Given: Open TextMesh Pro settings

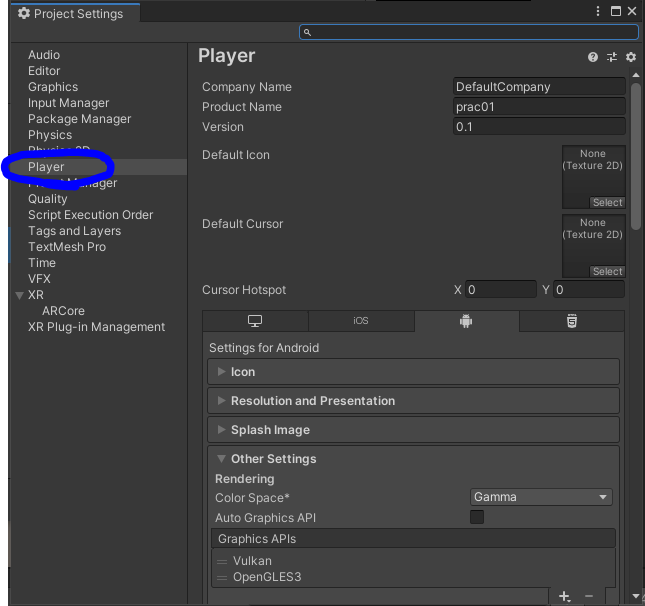Looking at the screenshot, I should (x=67, y=247).
